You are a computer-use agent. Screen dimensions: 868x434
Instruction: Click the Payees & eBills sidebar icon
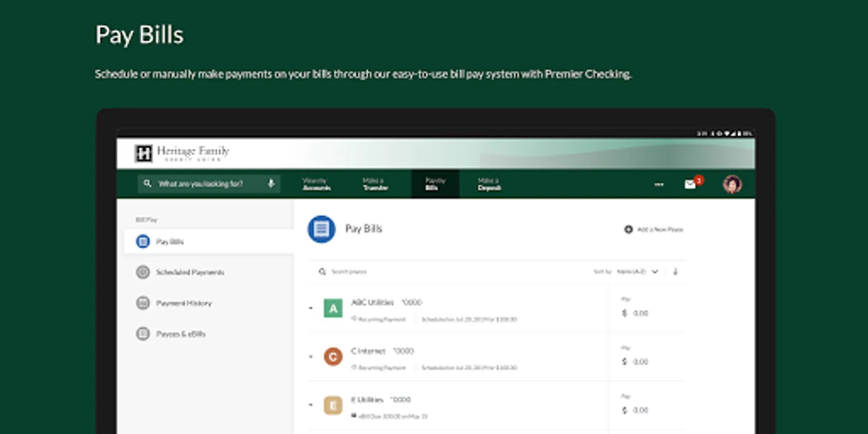click(143, 334)
